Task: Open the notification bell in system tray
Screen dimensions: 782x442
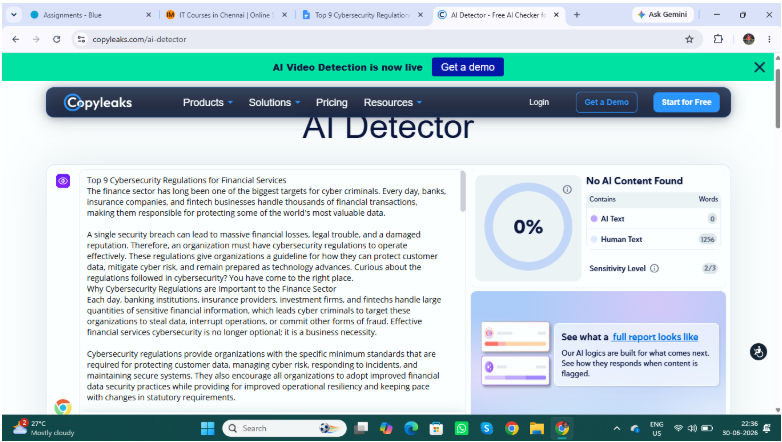Action: (767, 428)
